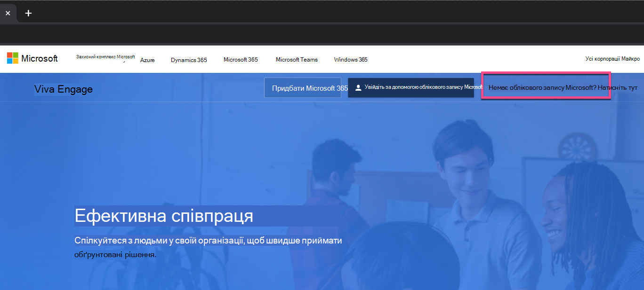Click the Спілкуйтеся з людьми description text

pyautogui.click(x=208, y=248)
